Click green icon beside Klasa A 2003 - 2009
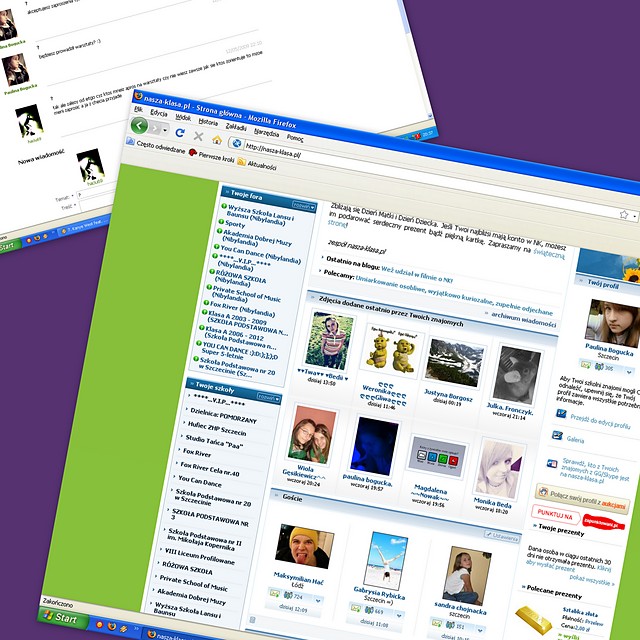 tap(204, 312)
